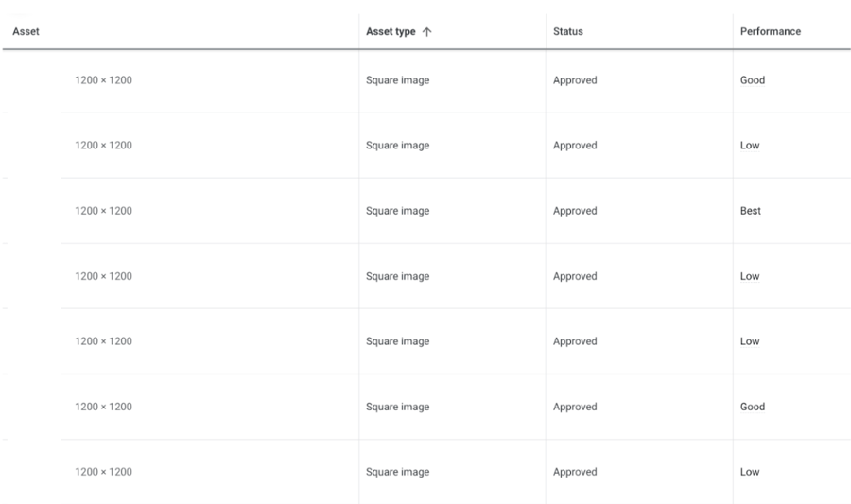This screenshot has width=851, height=504.
Task: Click the Performance column header
Action: 770,32
